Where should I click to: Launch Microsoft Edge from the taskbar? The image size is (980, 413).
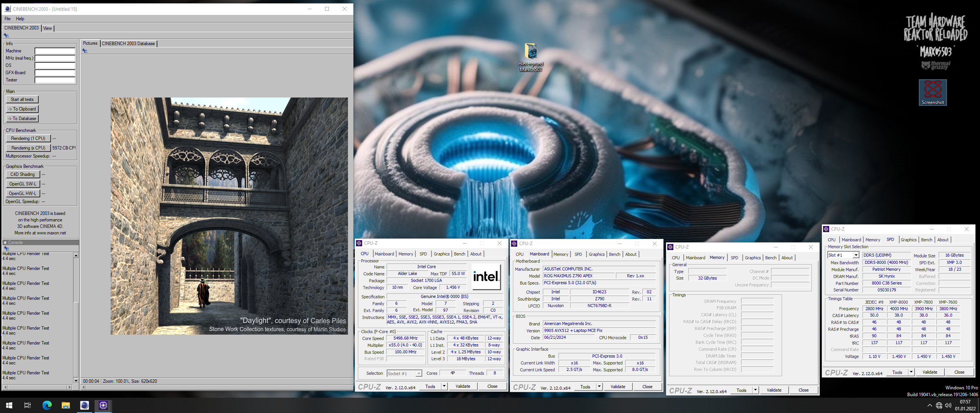[47, 405]
